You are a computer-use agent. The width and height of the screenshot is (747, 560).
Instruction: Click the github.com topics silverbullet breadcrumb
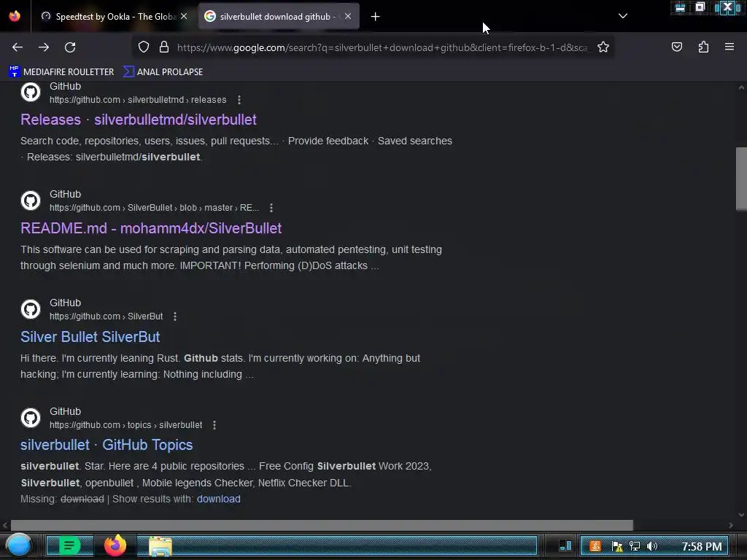click(x=125, y=425)
